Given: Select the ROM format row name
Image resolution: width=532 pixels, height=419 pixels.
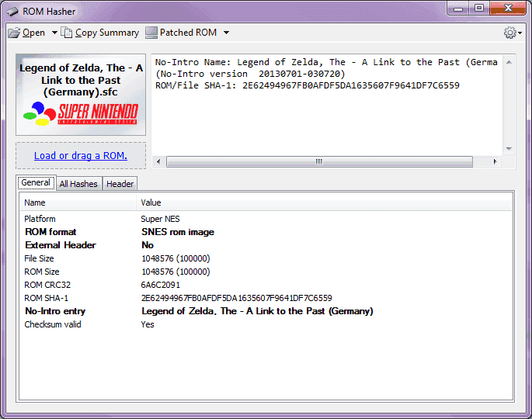Looking at the screenshot, I should (50, 232).
